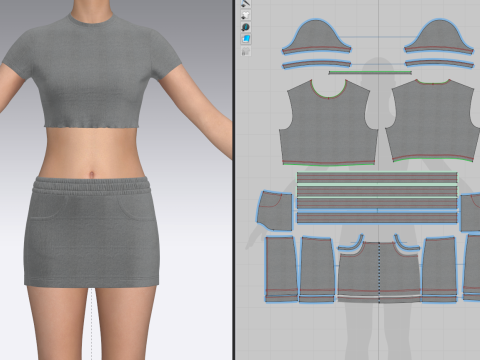This screenshot has width=480, height=360.
Task: Select the right sleeve cap pattern piece
Action: 439,37
